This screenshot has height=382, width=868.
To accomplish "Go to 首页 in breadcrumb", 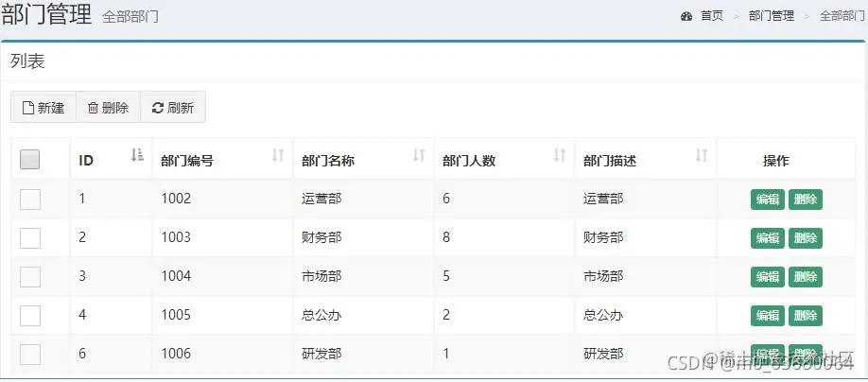I will coord(712,16).
